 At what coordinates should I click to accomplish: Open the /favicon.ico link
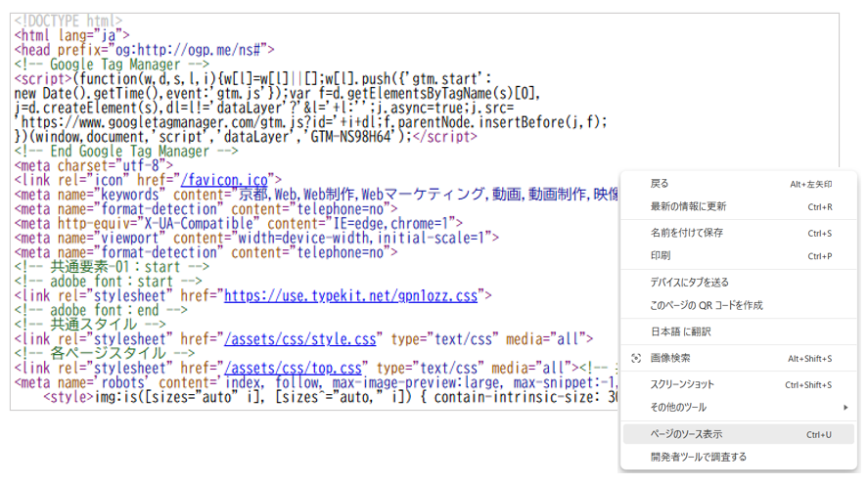point(224,180)
